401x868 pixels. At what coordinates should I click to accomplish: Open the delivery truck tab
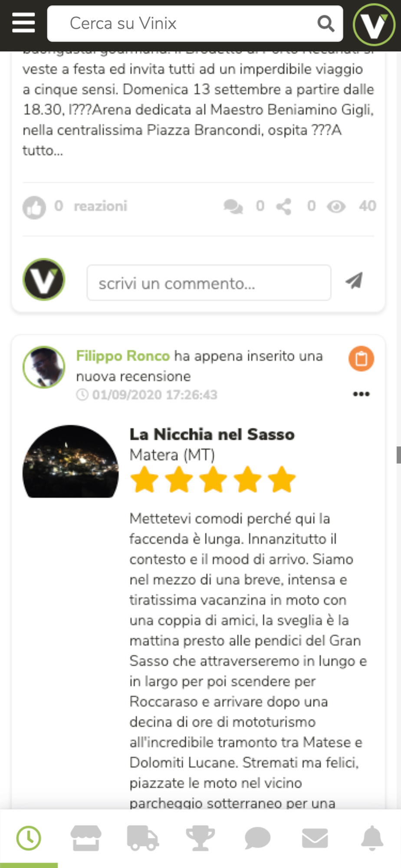(143, 838)
